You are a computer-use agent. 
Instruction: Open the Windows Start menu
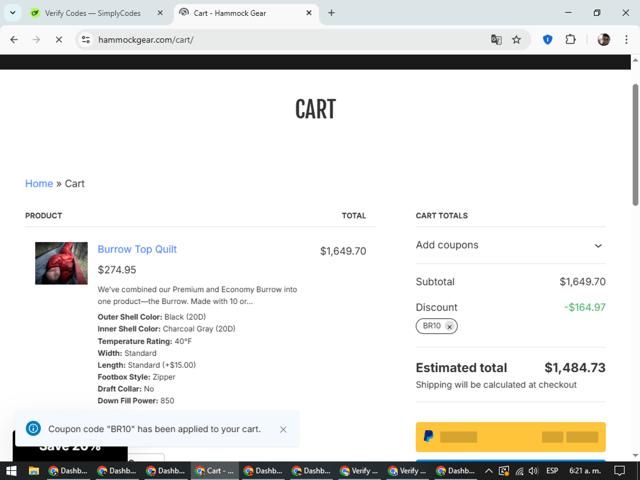[11, 471]
